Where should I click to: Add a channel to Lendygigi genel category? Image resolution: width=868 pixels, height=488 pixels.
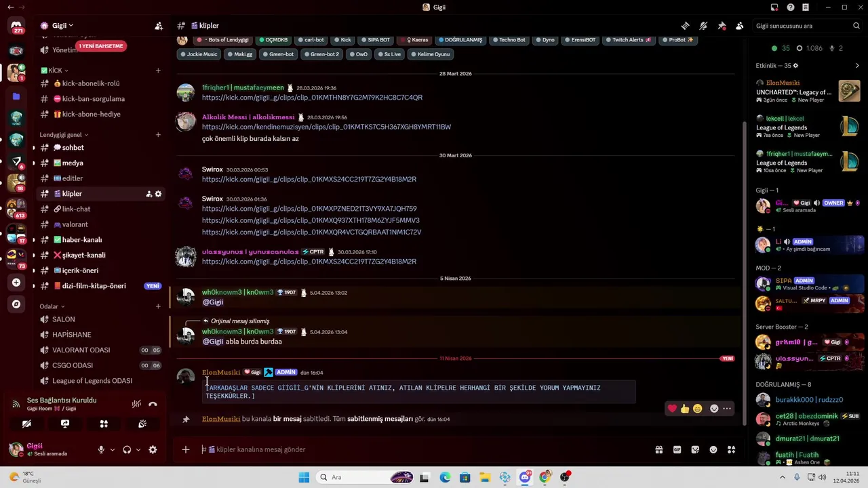click(x=158, y=135)
